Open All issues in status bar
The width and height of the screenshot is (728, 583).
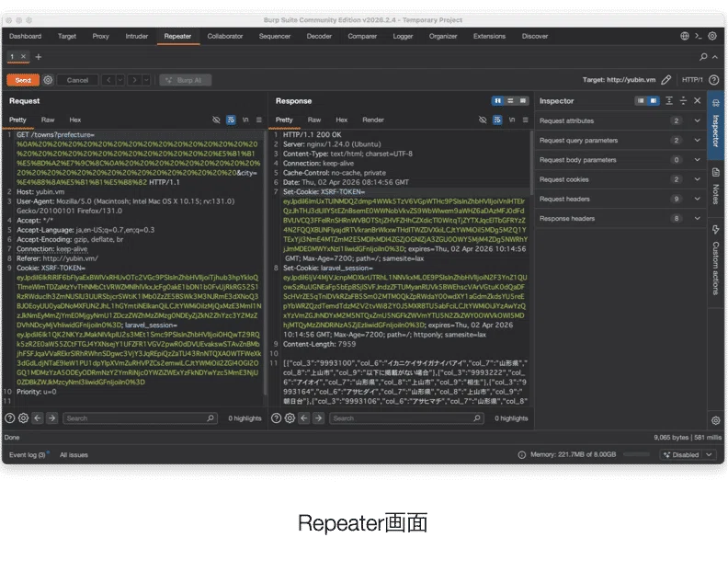(74, 455)
